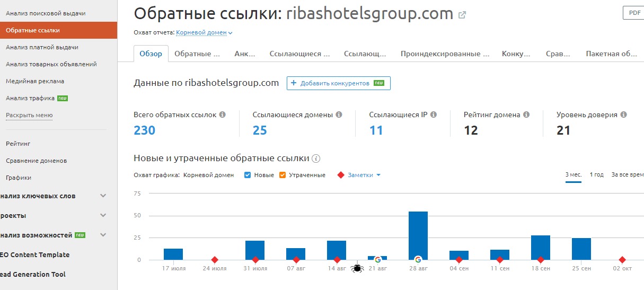Open external link icon next to ribashotelsgroup.com
Viewport: 644px width, 290px height.
462,15
